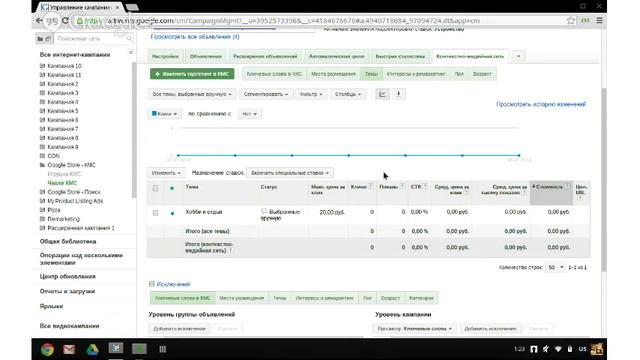The height and width of the screenshot is (360, 640).
Task: Click the Wi-Fi icon in the system tray
Action: (x=558, y=349)
